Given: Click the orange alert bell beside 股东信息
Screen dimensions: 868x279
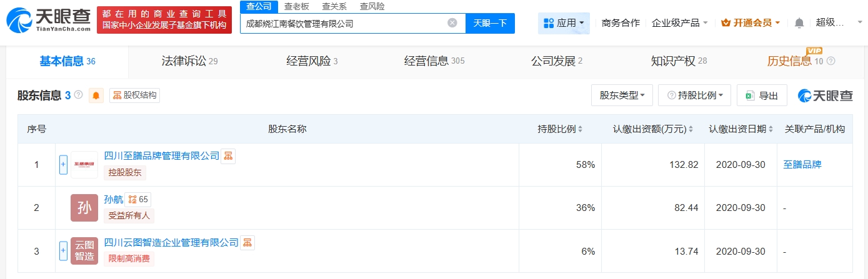Looking at the screenshot, I should pyautogui.click(x=96, y=95).
